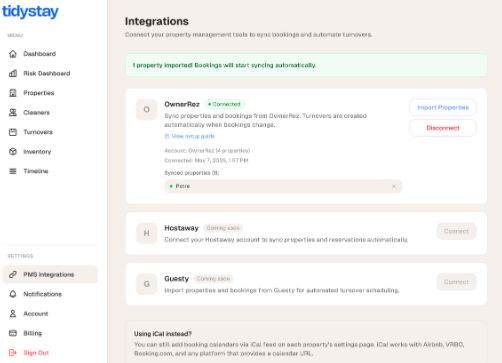Click the OwnerRez letter O avatar
This screenshot has width=502, height=363.
146,109
